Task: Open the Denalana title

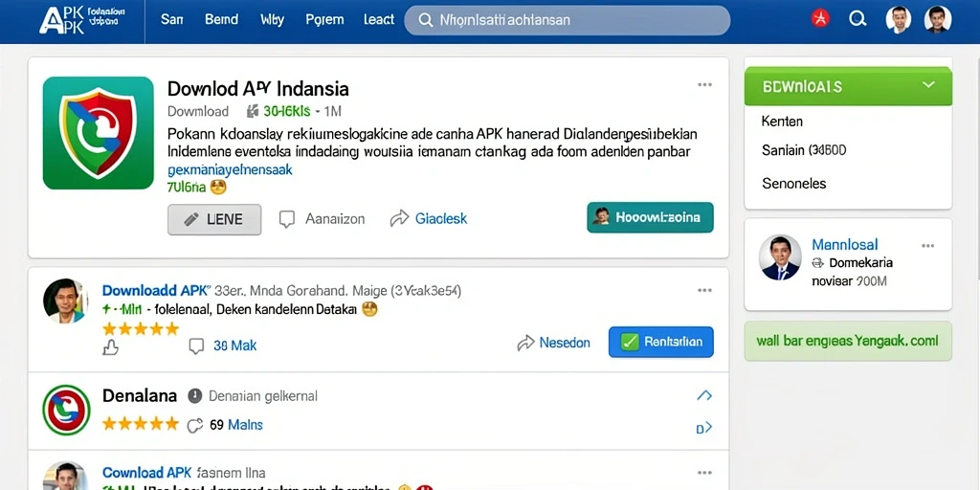Action: tap(140, 395)
